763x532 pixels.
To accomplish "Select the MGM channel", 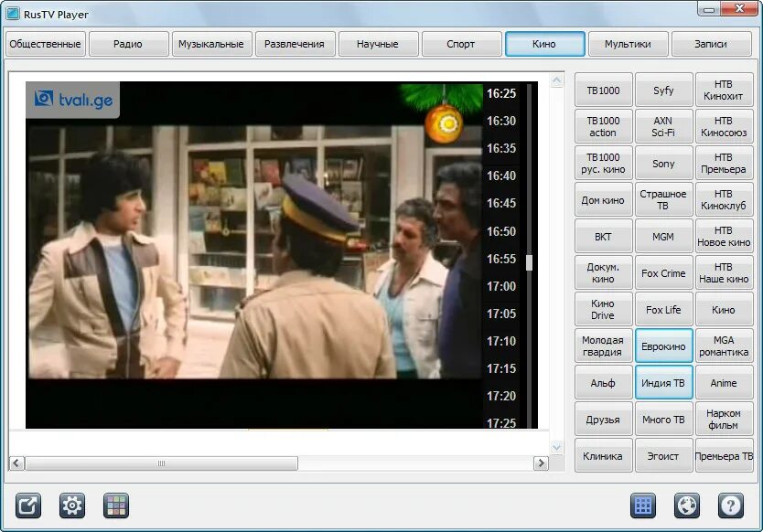I will 663,237.
